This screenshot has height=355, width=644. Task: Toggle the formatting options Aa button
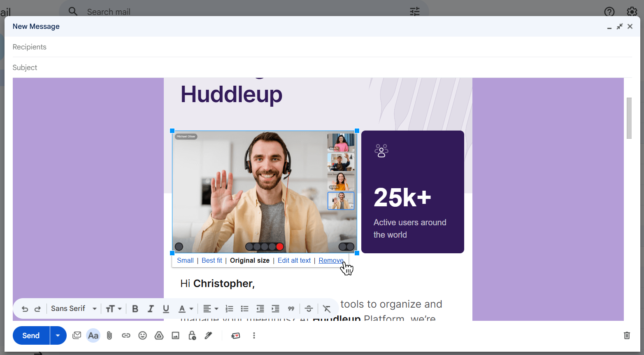point(93,336)
